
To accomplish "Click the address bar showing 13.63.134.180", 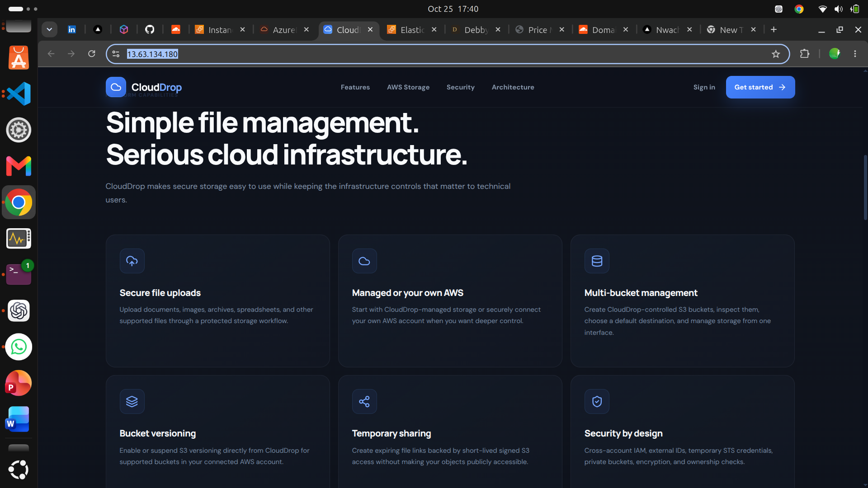I will click(448, 54).
